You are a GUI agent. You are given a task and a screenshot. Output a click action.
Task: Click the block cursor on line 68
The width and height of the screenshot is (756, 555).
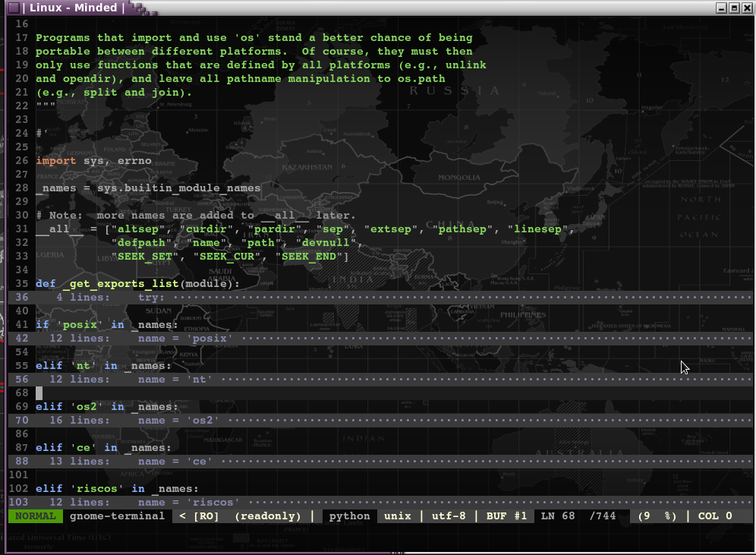coord(39,393)
